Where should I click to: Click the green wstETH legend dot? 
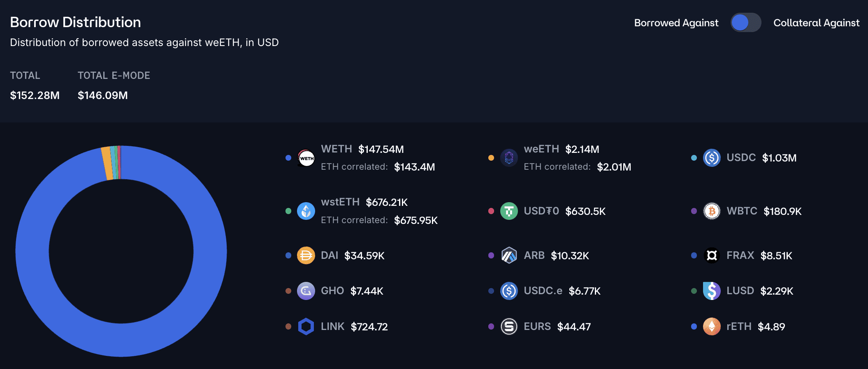[288, 211]
